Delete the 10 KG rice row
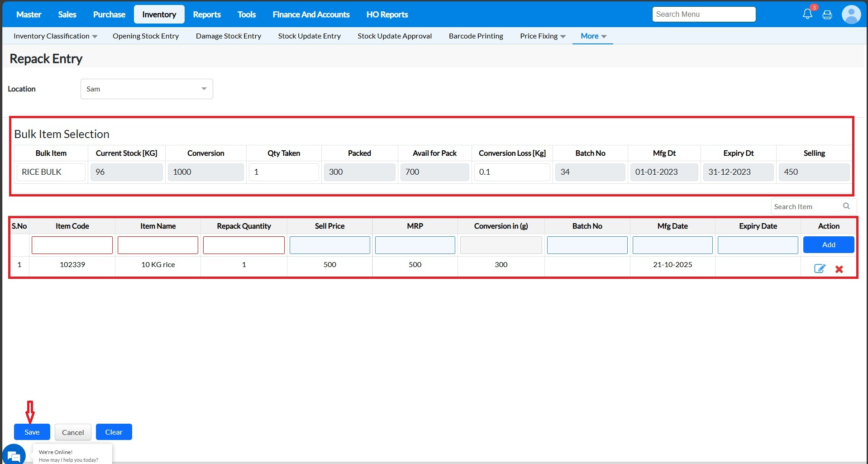Screen dimensions: 868x464 [x=839, y=269]
